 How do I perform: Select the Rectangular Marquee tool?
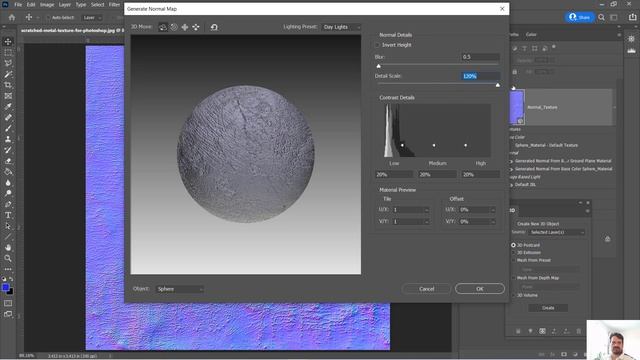8,52
